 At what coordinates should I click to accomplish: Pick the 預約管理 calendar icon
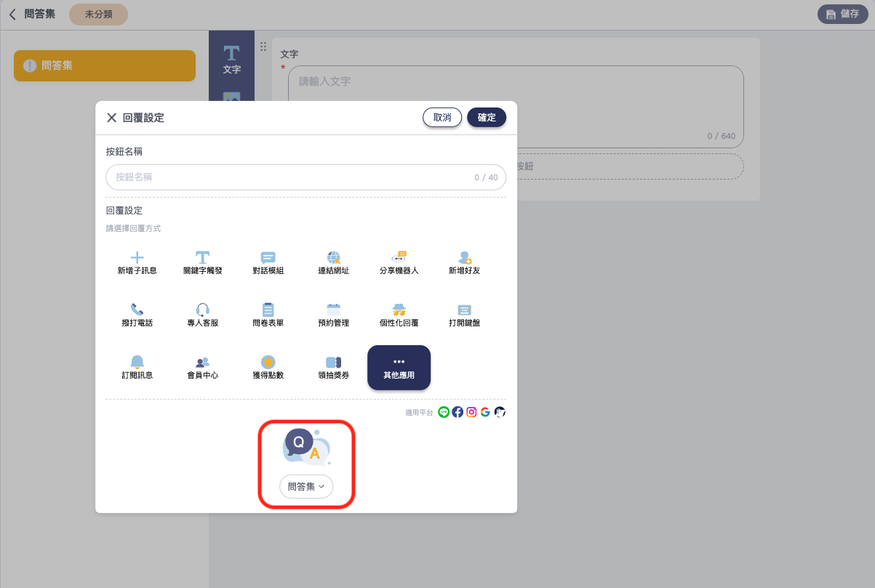[333, 310]
